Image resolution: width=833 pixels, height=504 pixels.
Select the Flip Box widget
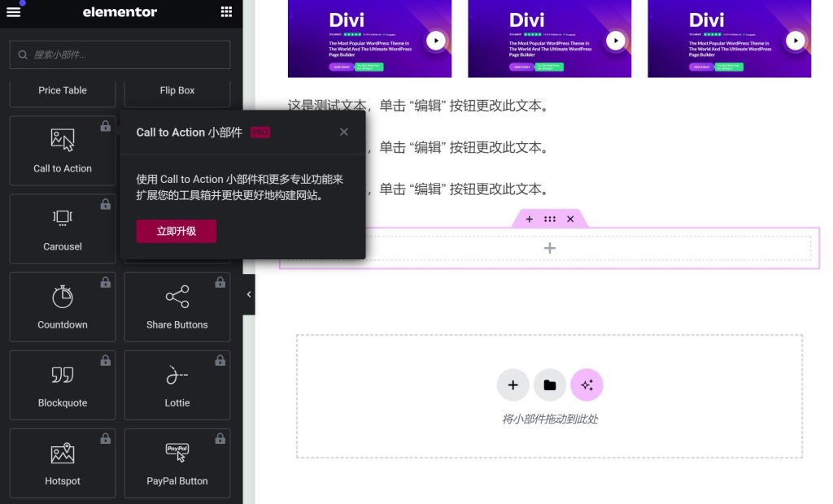pyautogui.click(x=177, y=91)
